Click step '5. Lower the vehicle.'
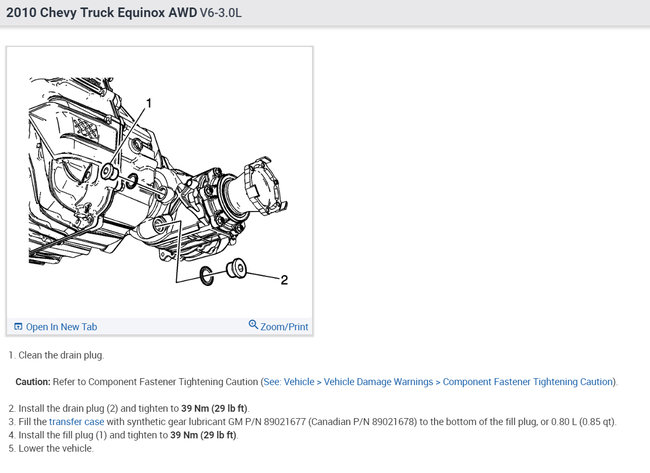Screen dimensions: 650x473 [51, 448]
